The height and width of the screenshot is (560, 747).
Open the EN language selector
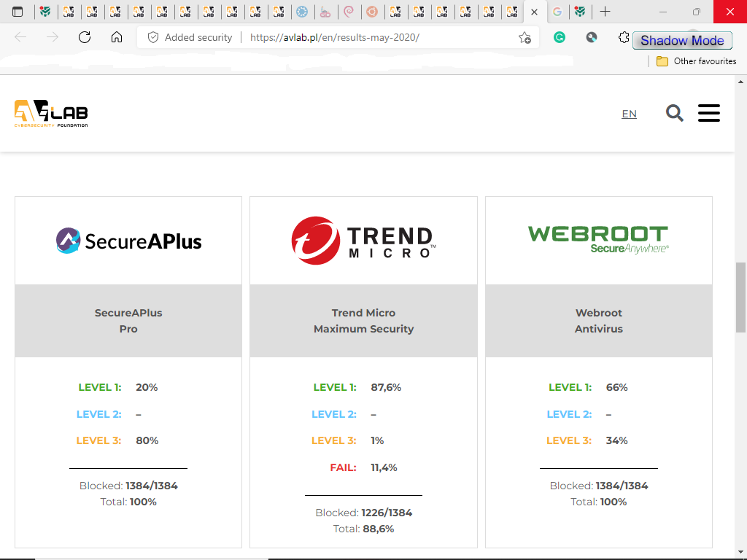[x=629, y=114]
